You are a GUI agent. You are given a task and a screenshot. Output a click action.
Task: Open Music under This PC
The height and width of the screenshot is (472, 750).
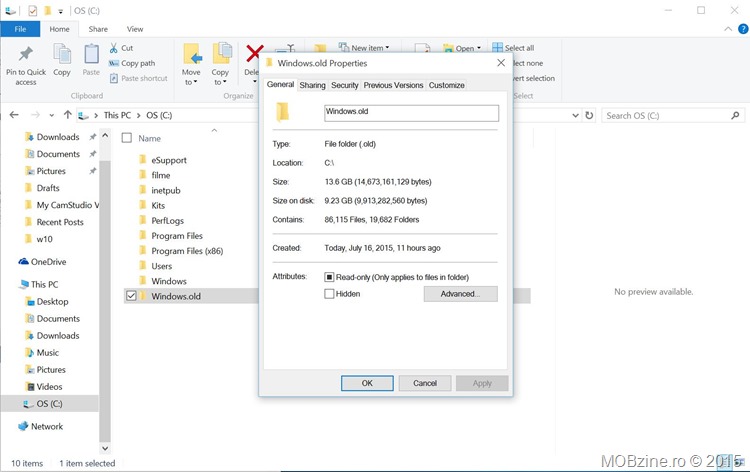(48, 352)
